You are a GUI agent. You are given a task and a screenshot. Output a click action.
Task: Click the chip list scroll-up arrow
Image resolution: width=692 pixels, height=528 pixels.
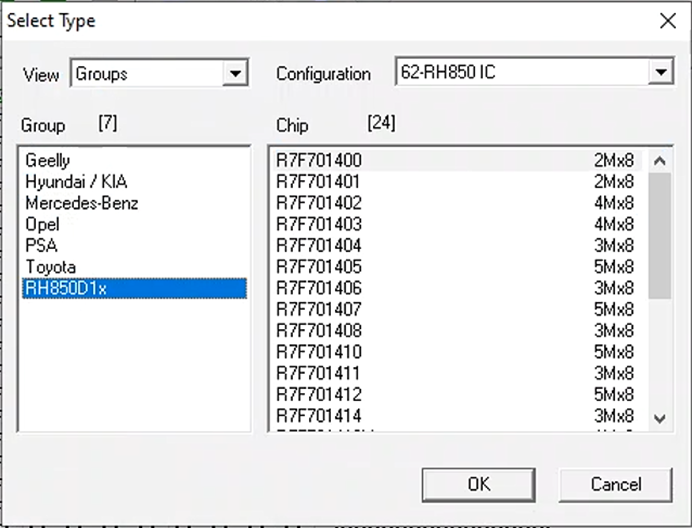(x=659, y=160)
